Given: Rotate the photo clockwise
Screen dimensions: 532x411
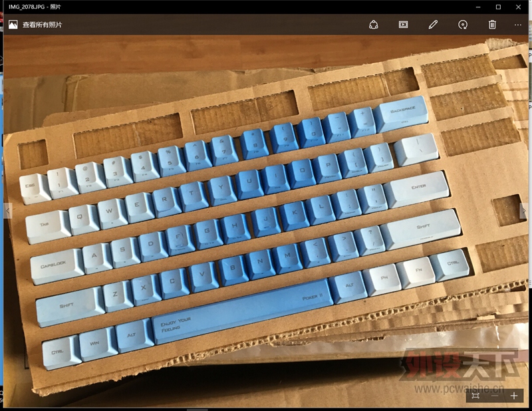Looking at the screenshot, I should point(463,25).
